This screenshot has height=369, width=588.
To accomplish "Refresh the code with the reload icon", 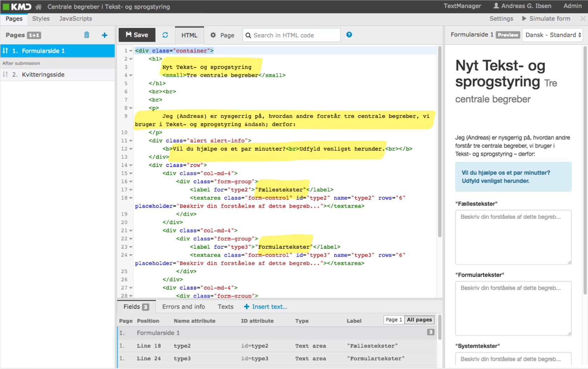I will 165,35.
